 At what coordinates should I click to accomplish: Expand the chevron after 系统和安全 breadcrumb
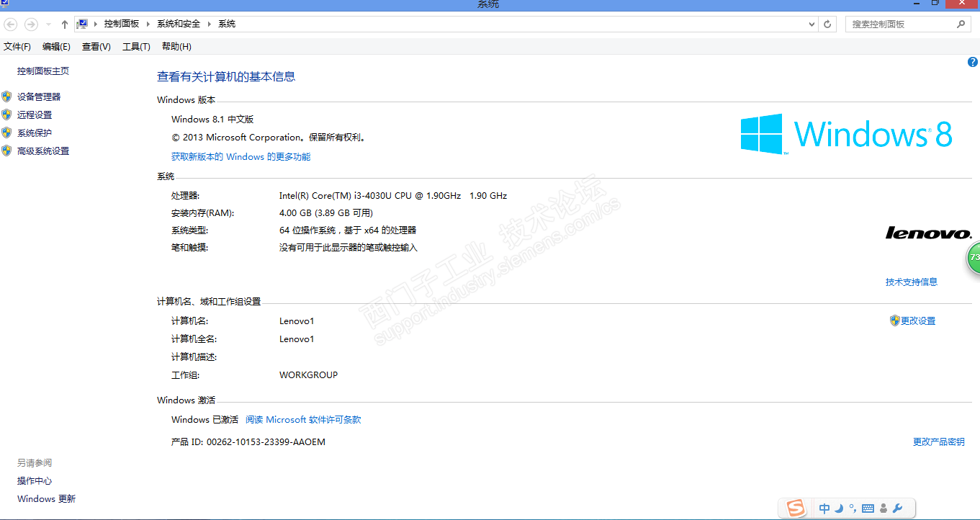coord(210,24)
